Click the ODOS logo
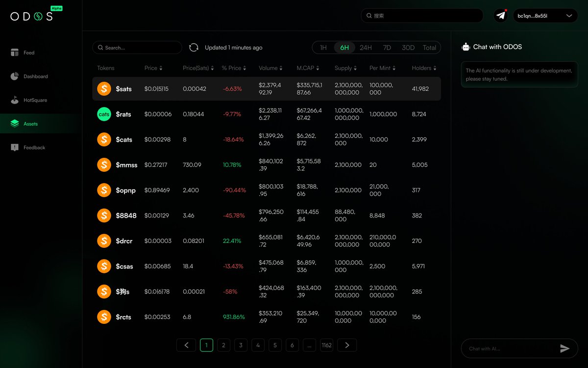This screenshot has height=368, width=588. pos(31,16)
